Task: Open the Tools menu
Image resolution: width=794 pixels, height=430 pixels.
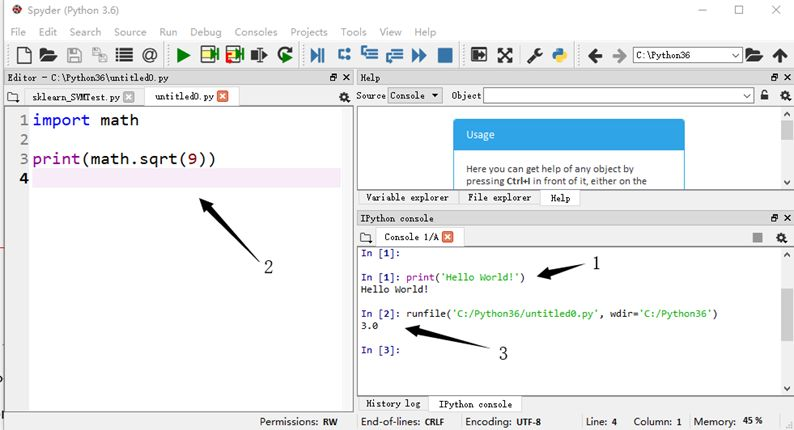Action: [353, 32]
